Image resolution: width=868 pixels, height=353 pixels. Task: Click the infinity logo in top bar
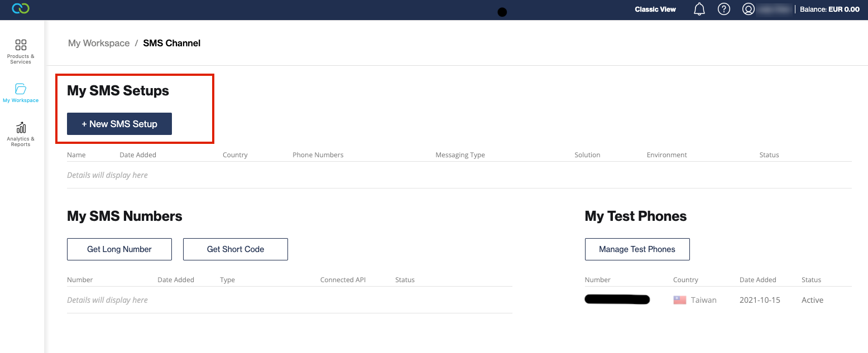point(21,9)
